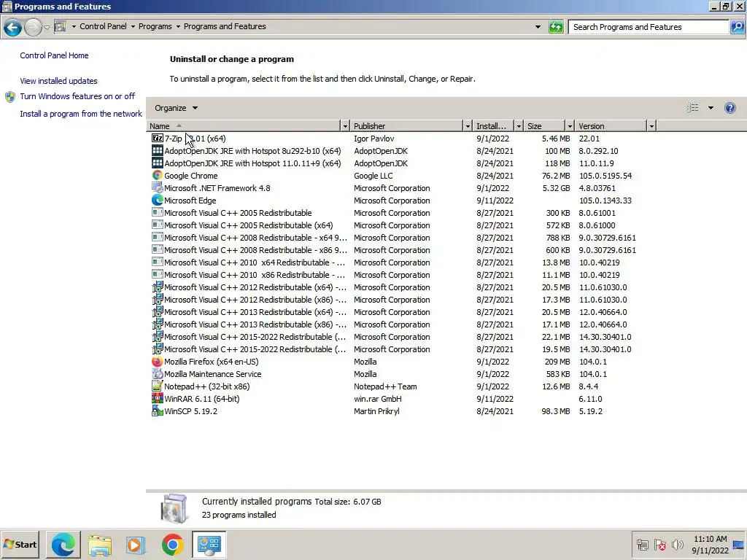This screenshot has height=560, width=747.
Task: Click the Back navigation arrow
Action: 13,27
